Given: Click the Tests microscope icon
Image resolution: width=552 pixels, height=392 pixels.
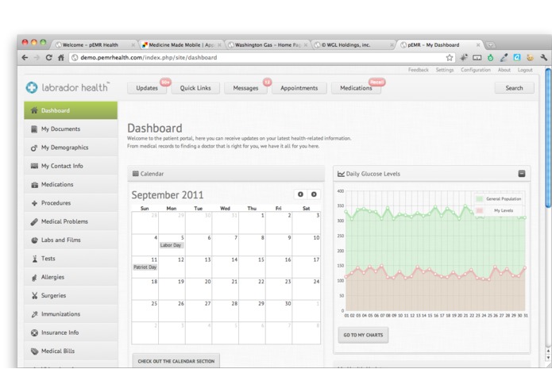Looking at the screenshot, I should point(34,259).
